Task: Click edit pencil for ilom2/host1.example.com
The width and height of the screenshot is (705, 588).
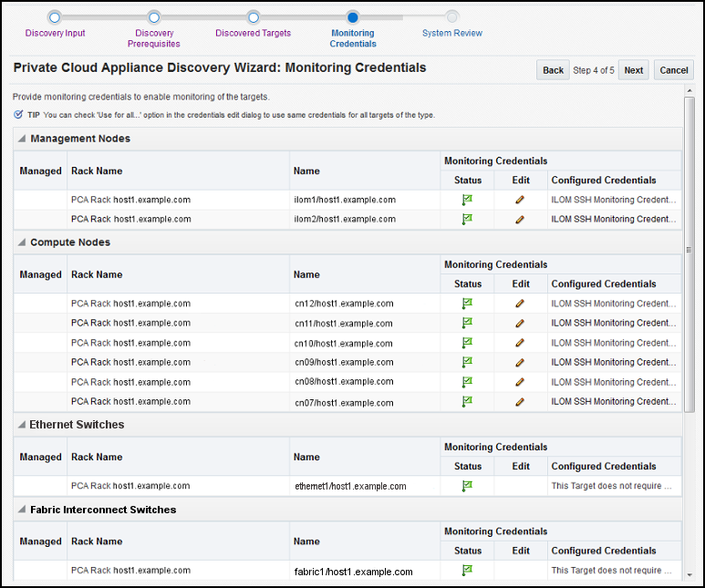Action: [x=520, y=220]
